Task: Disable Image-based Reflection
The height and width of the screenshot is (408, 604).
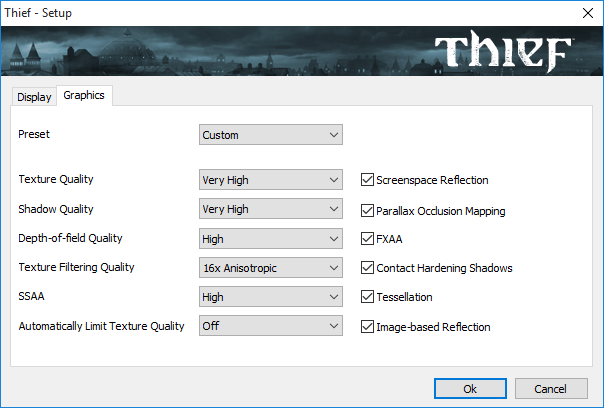Action: coord(367,326)
